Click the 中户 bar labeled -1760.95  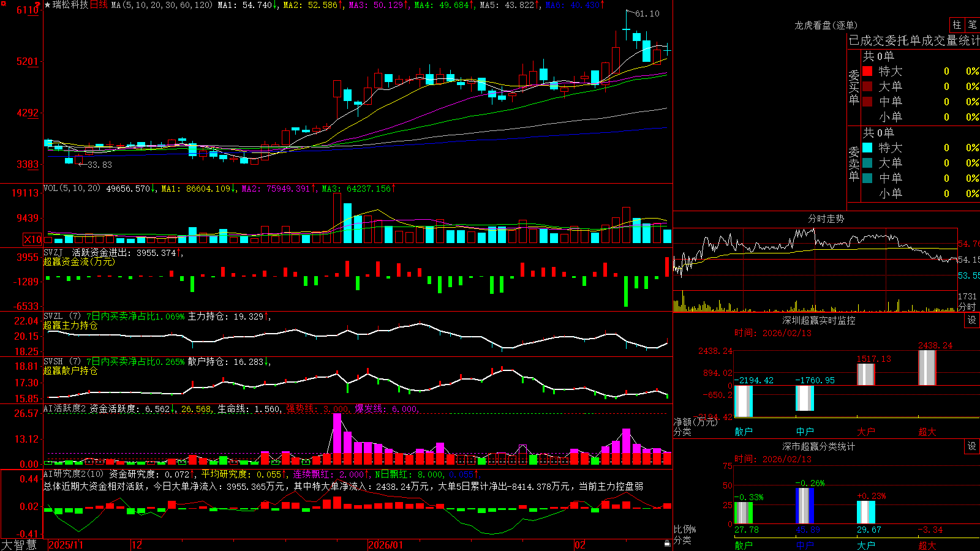pyautogui.click(x=805, y=398)
